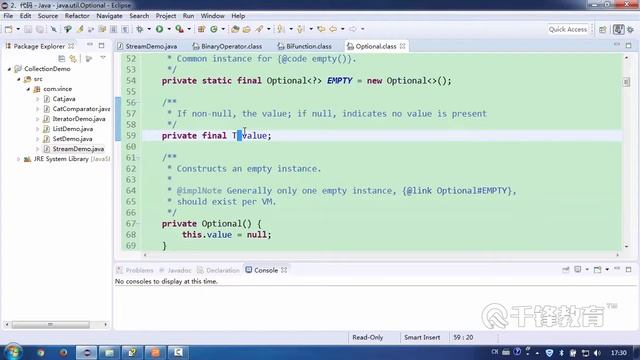Click the New file toolbar icon
The image size is (640, 360).
click(8, 29)
